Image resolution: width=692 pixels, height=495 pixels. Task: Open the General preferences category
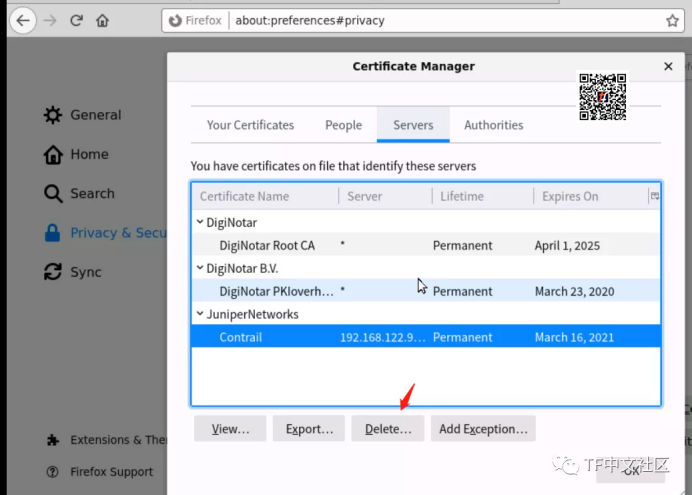pyautogui.click(x=96, y=115)
